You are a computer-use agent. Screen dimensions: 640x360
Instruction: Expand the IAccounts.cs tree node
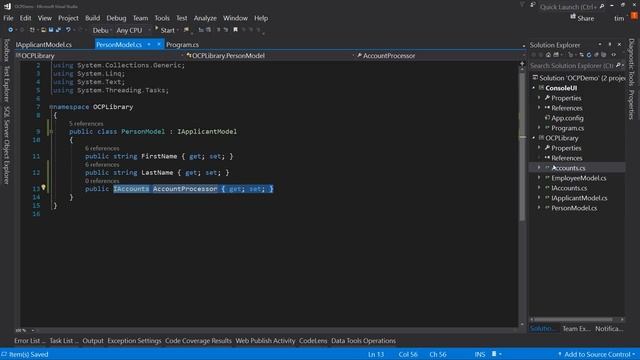539,188
